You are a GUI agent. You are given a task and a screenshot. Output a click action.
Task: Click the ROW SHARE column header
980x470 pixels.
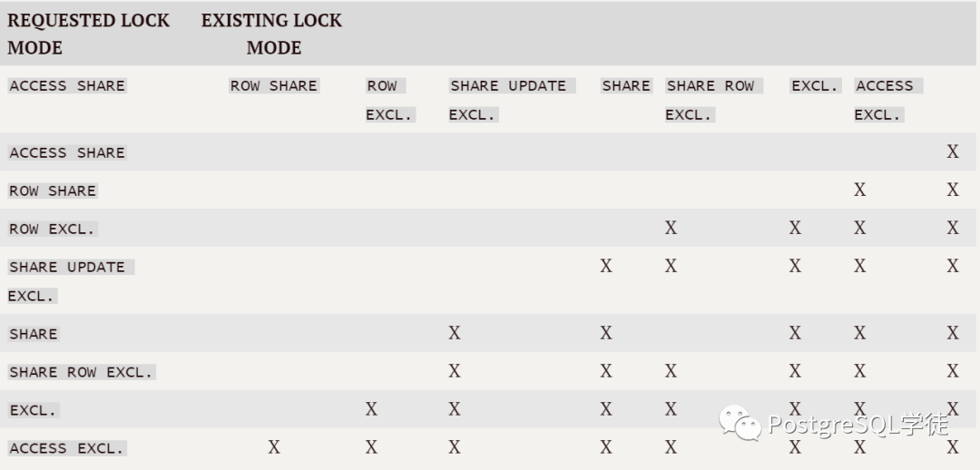point(273,86)
